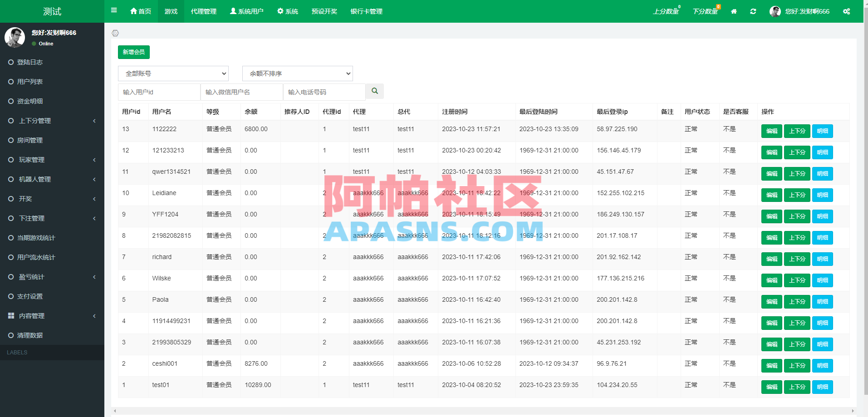
Task: Select the 系统 gear menu item
Action: pyautogui.click(x=288, y=11)
